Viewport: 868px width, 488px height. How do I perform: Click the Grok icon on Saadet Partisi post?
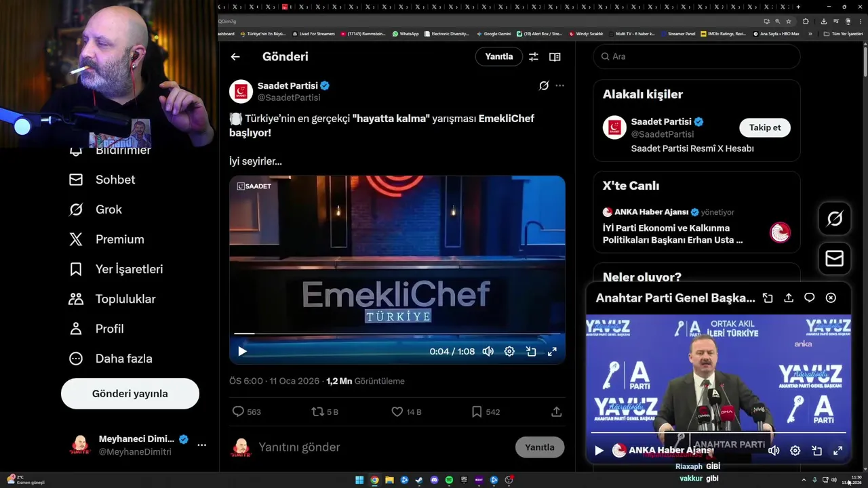[544, 85]
